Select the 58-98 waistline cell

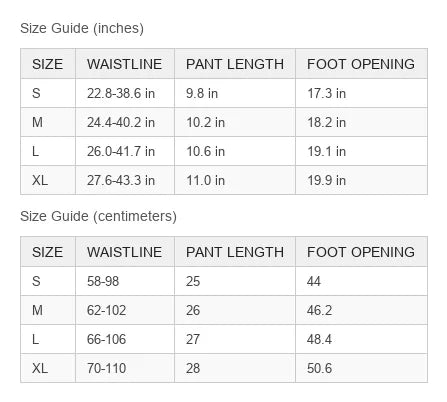pos(125,281)
